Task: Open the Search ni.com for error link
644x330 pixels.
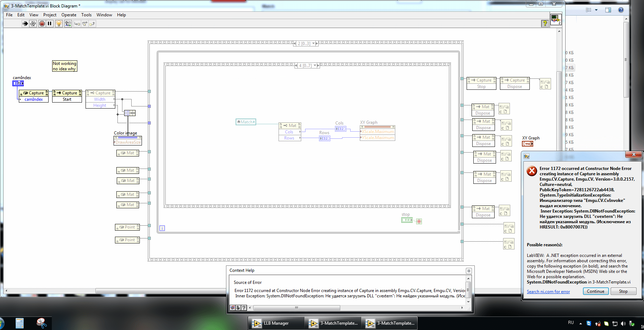Action: (x=548, y=291)
